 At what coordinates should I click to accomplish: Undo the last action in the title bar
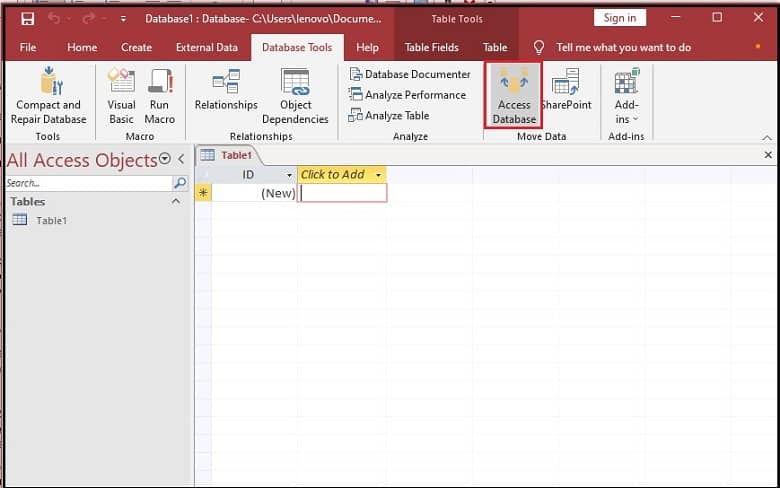click(54, 19)
